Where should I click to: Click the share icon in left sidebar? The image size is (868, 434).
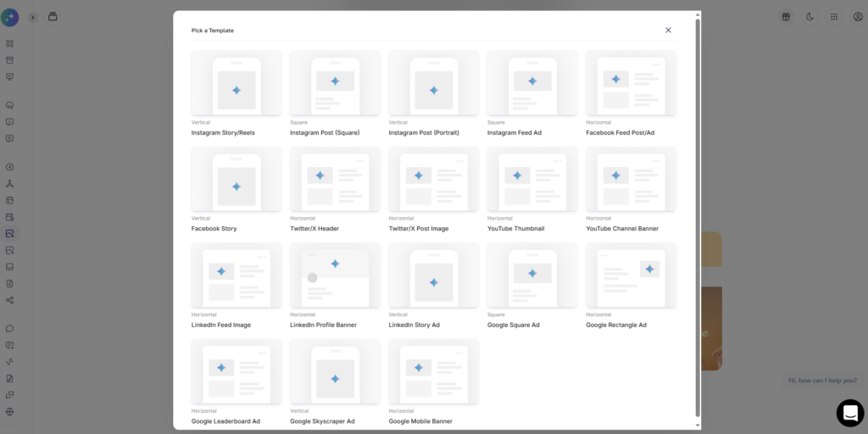[x=10, y=300]
